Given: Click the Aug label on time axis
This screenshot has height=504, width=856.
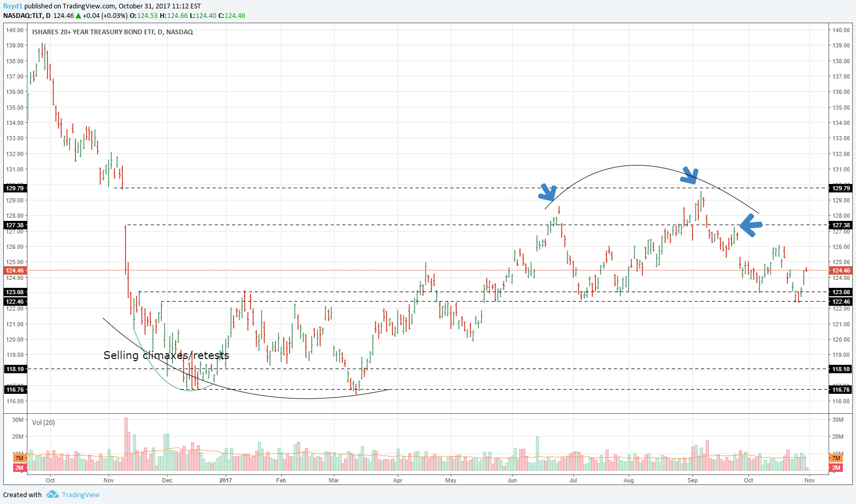Looking at the screenshot, I should click(x=629, y=480).
